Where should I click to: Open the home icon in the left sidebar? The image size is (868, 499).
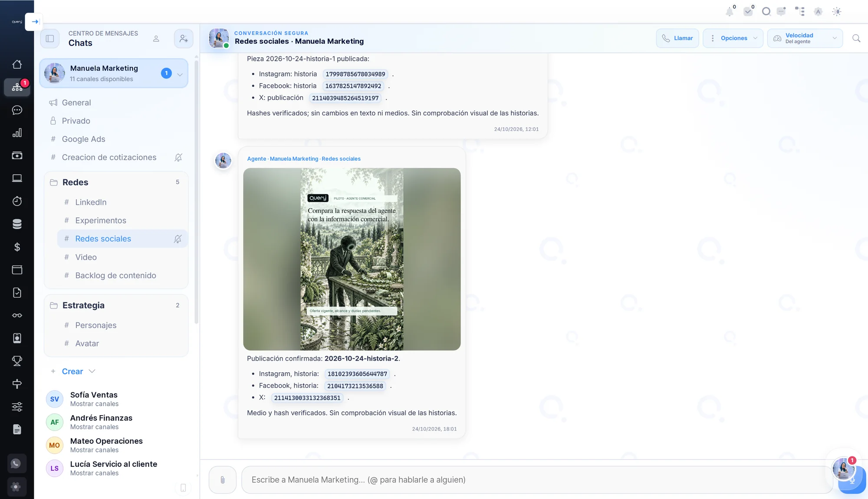point(17,64)
